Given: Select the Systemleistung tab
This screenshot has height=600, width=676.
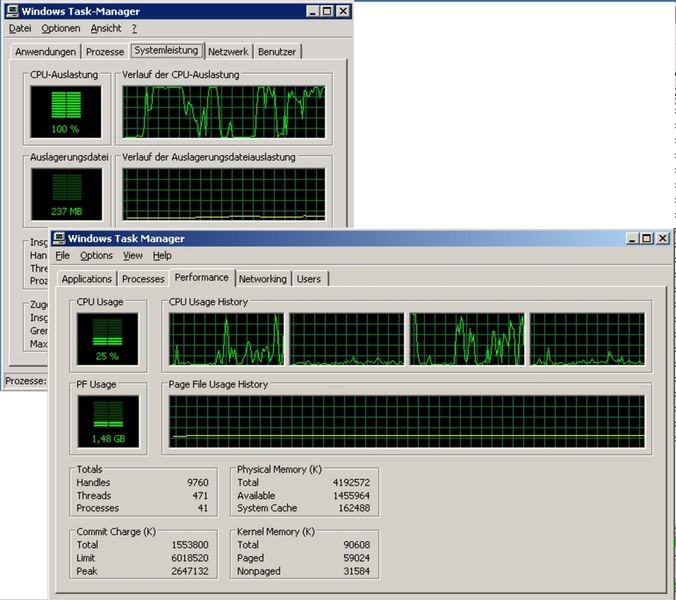Looking at the screenshot, I should click(166, 50).
